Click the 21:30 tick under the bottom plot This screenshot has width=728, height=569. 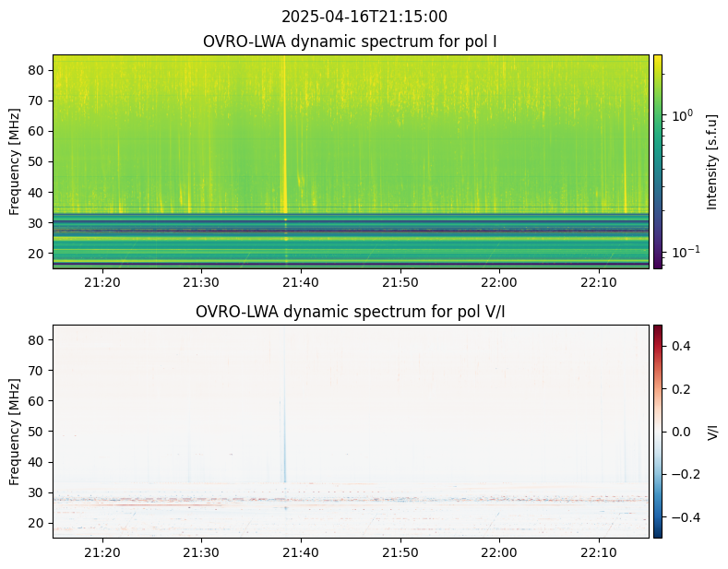point(201,551)
